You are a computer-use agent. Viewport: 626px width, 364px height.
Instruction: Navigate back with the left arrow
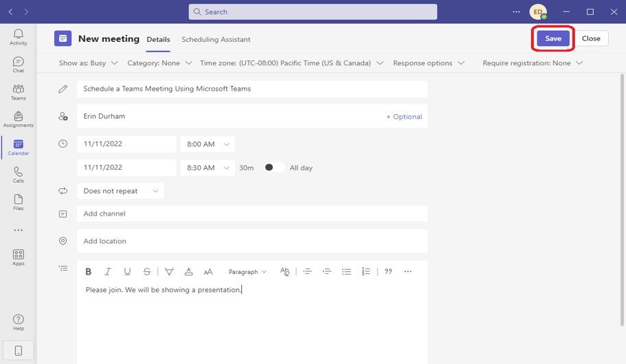(11, 12)
